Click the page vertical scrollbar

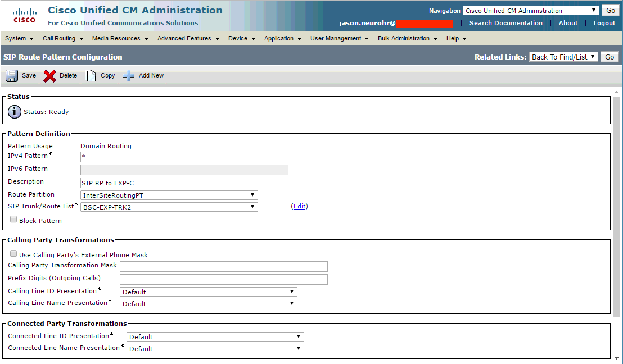(x=617, y=206)
